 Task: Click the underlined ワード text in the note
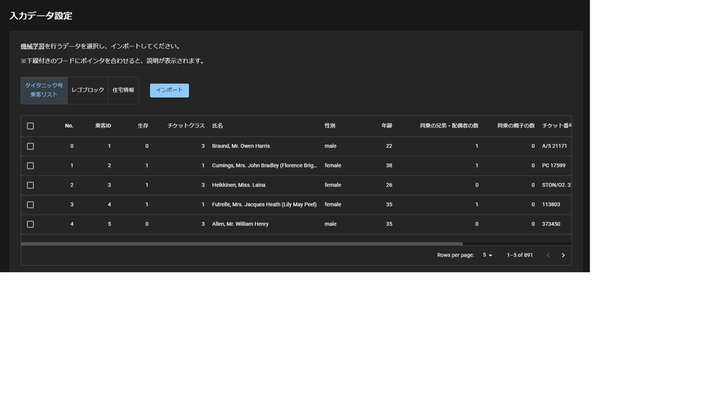(62, 61)
